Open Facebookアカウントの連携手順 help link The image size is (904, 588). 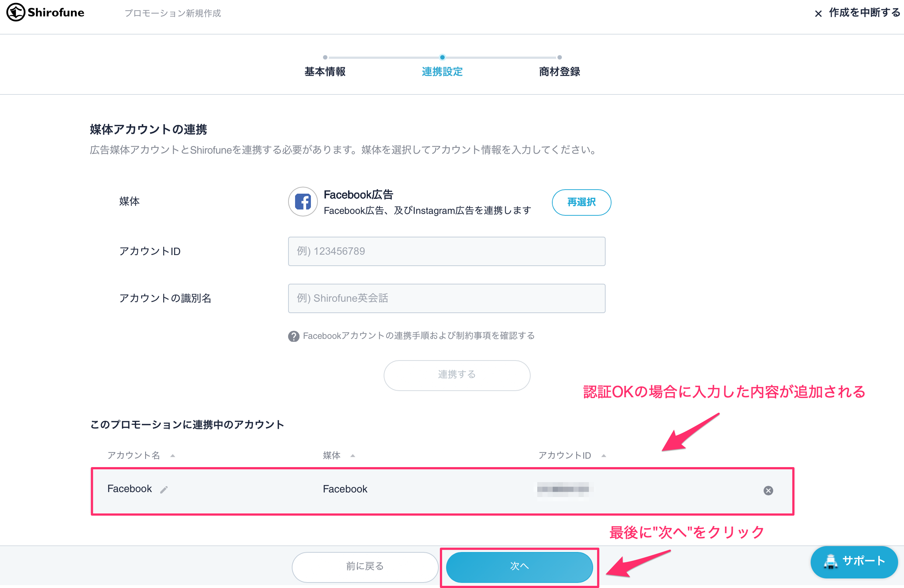419,336
